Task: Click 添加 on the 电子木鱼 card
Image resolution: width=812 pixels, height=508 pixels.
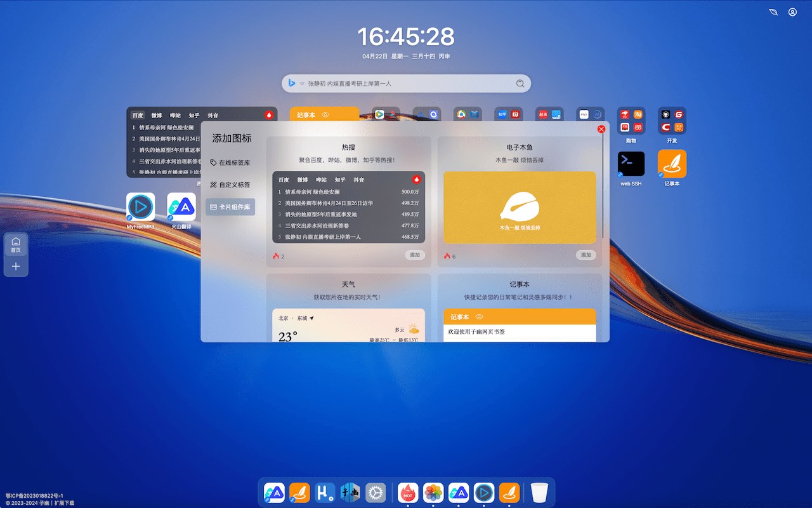Action: (586, 255)
